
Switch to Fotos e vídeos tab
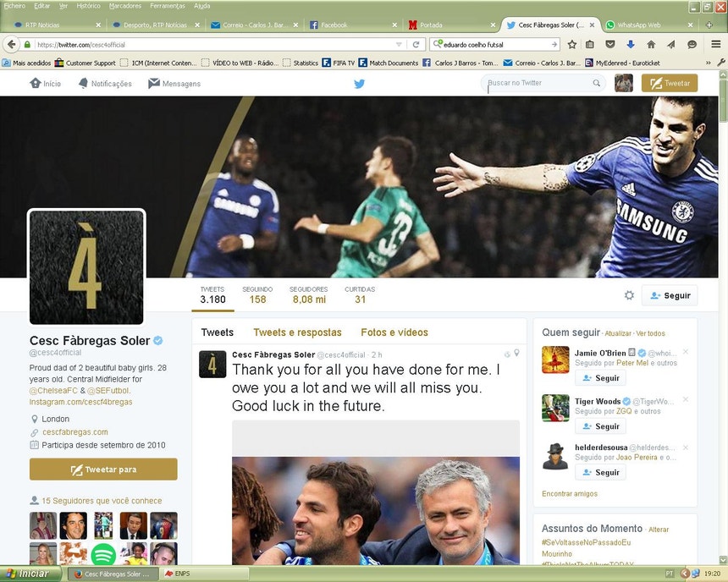[394, 332]
